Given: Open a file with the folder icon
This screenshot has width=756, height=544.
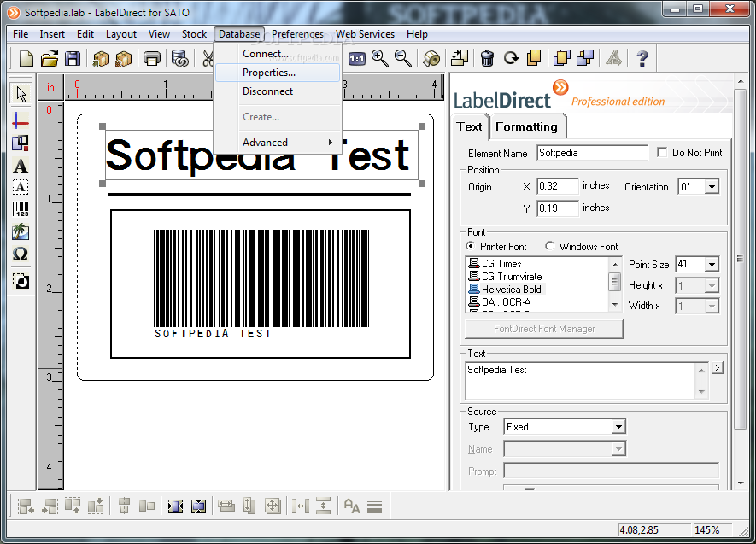Looking at the screenshot, I should click(x=50, y=59).
